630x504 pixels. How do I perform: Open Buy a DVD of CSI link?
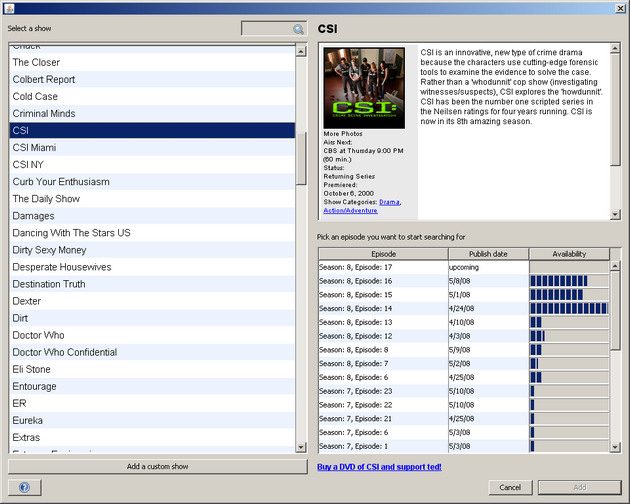click(x=379, y=467)
